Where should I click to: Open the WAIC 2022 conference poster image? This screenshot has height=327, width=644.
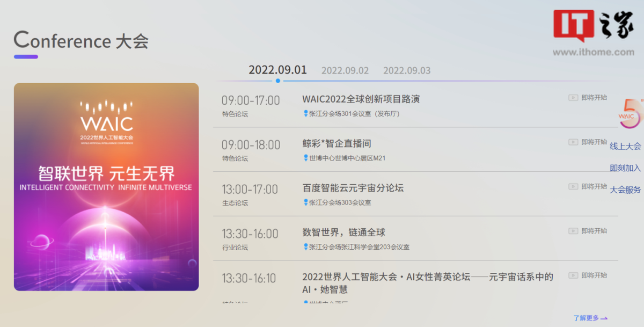tap(106, 187)
